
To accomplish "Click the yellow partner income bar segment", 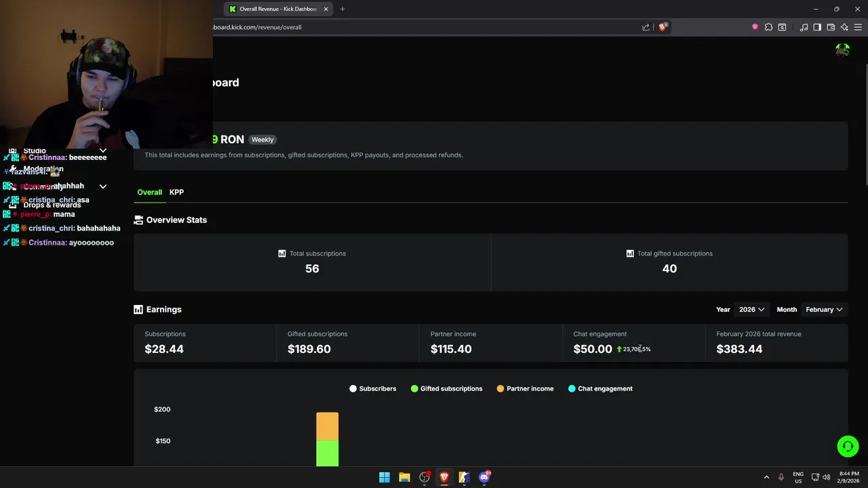I will [327, 426].
